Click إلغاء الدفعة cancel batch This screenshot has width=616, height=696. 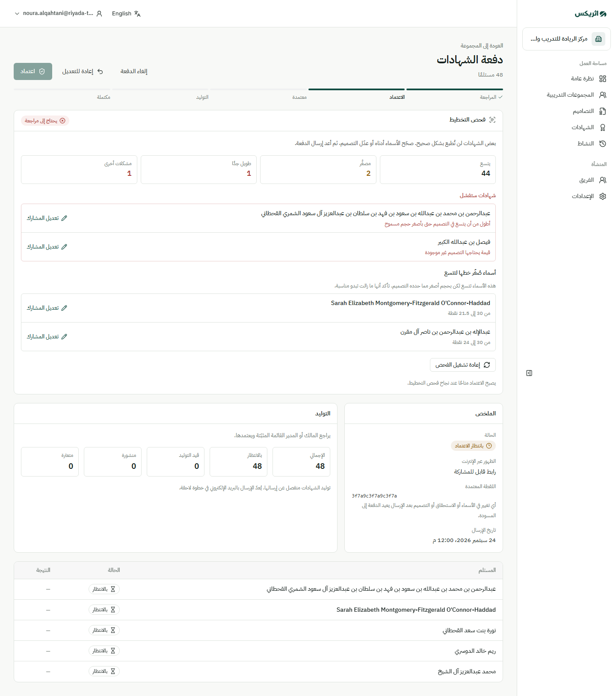(134, 71)
